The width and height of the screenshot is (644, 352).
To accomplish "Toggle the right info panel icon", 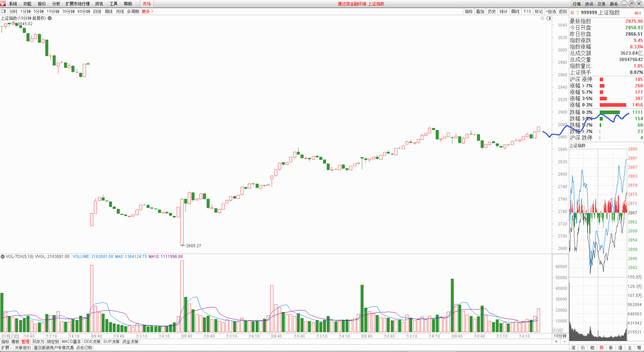I will coord(549,18).
